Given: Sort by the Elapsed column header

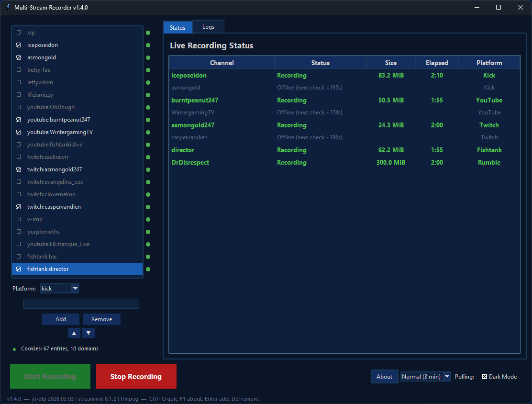Looking at the screenshot, I should [x=437, y=63].
